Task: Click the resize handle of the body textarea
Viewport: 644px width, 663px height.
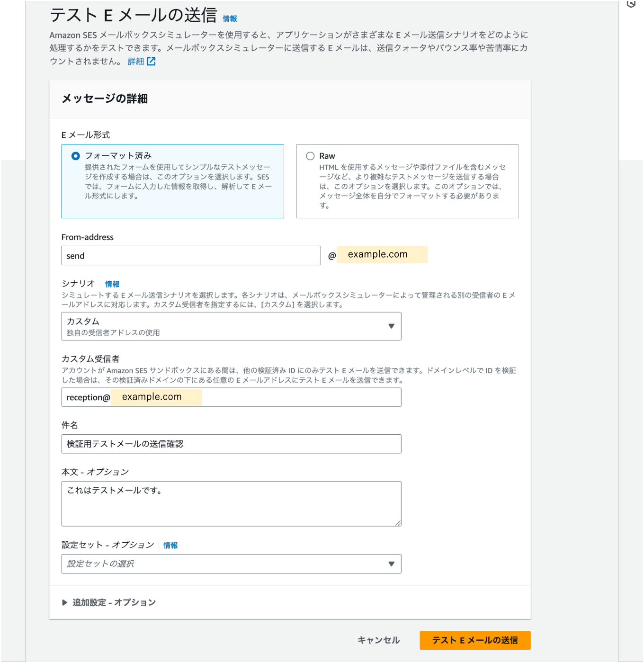Action: click(398, 523)
